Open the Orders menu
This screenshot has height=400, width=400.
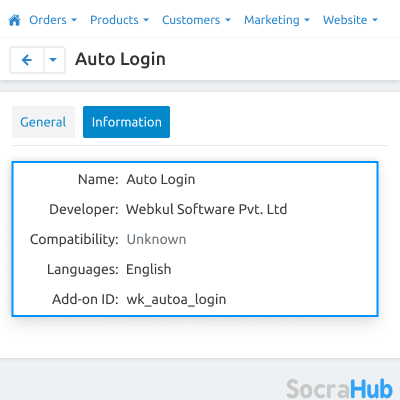53,20
